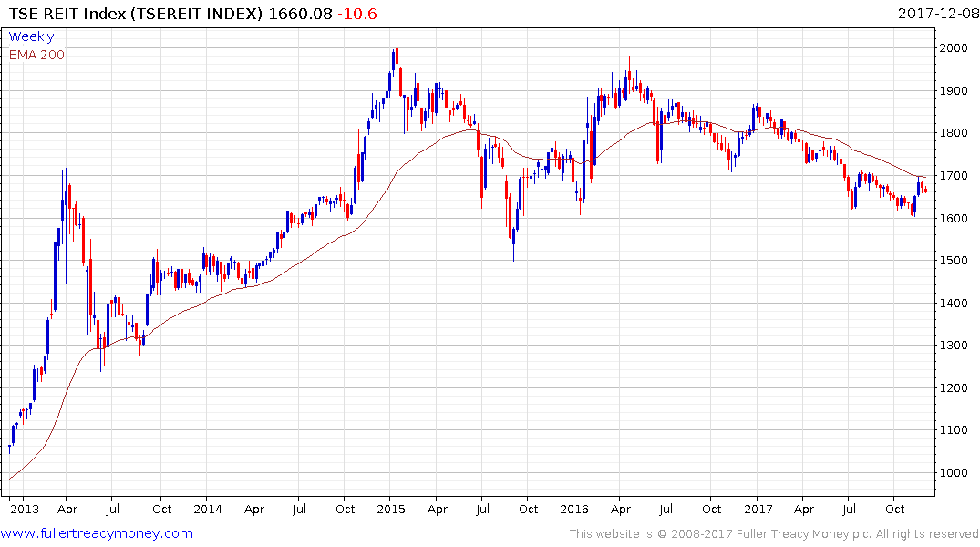Click the last price value 1660.08

pyautogui.click(x=300, y=14)
